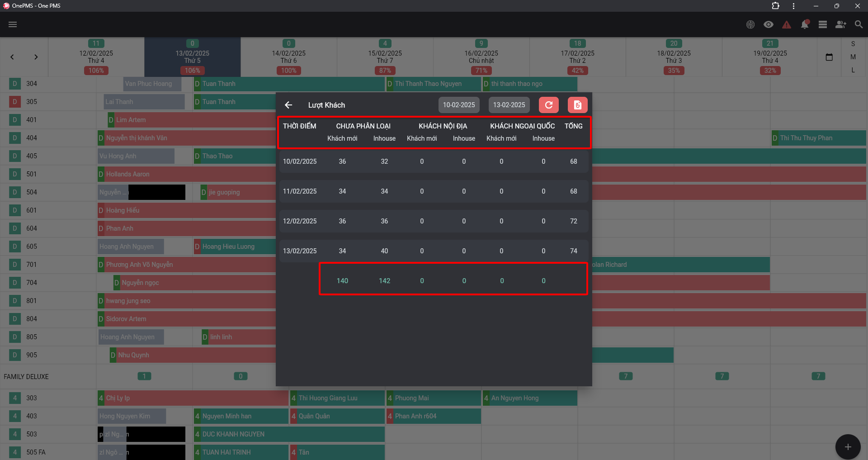Image resolution: width=868 pixels, height=460 pixels.
Task: Open Van Phuc Hoang booking in room 304
Action: click(x=152, y=84)
